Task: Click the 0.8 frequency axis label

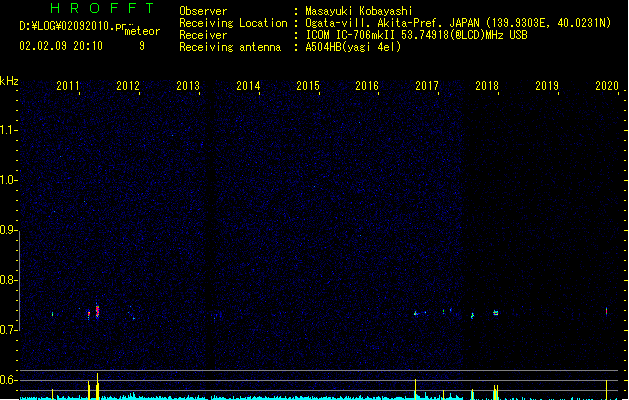Action: coord(8,280)
